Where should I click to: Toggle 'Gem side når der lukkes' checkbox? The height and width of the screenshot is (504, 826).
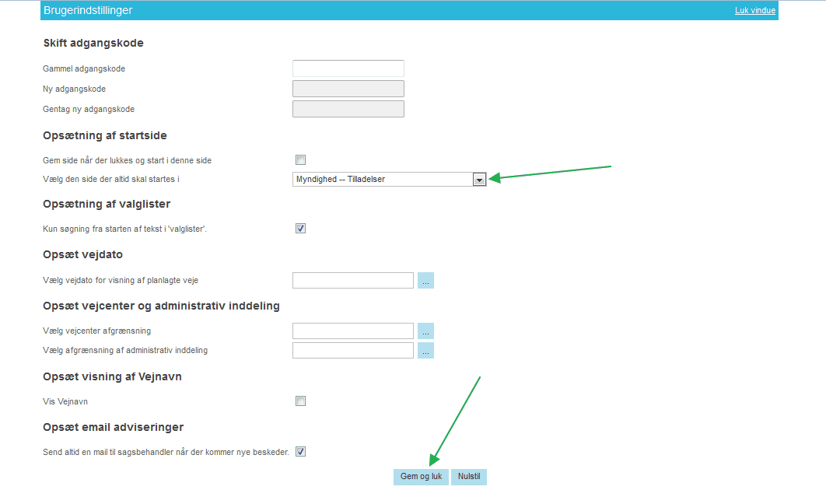tap(300, 160)
